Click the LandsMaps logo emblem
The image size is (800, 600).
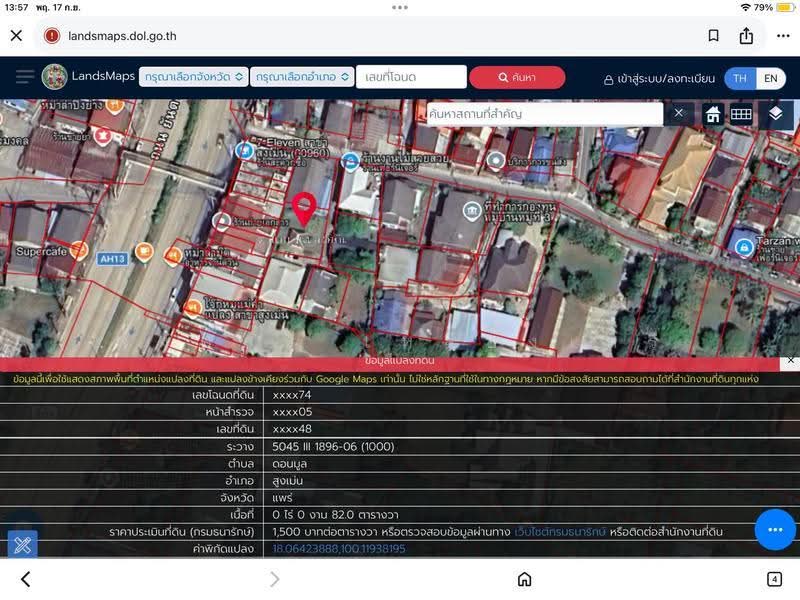(x=54, y=77)
